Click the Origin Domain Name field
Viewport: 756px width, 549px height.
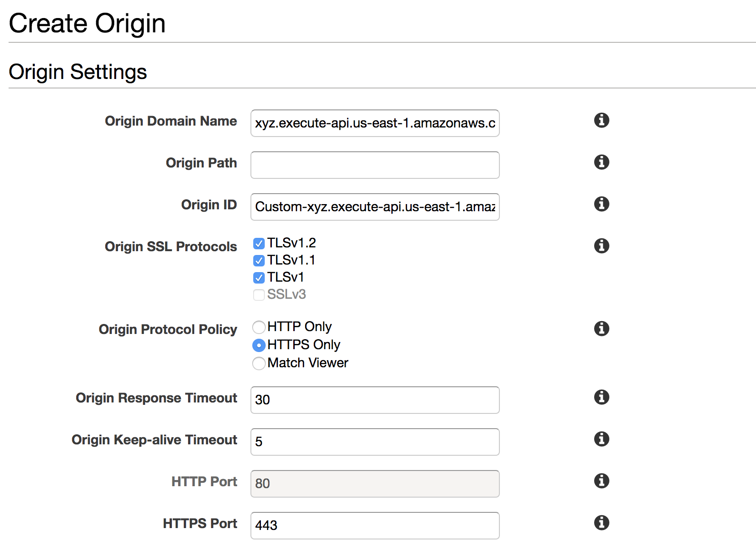[x=375, y=124]
